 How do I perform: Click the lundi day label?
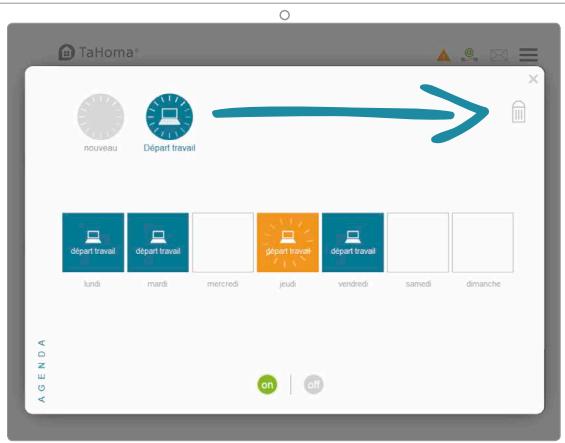click(92, 284)
